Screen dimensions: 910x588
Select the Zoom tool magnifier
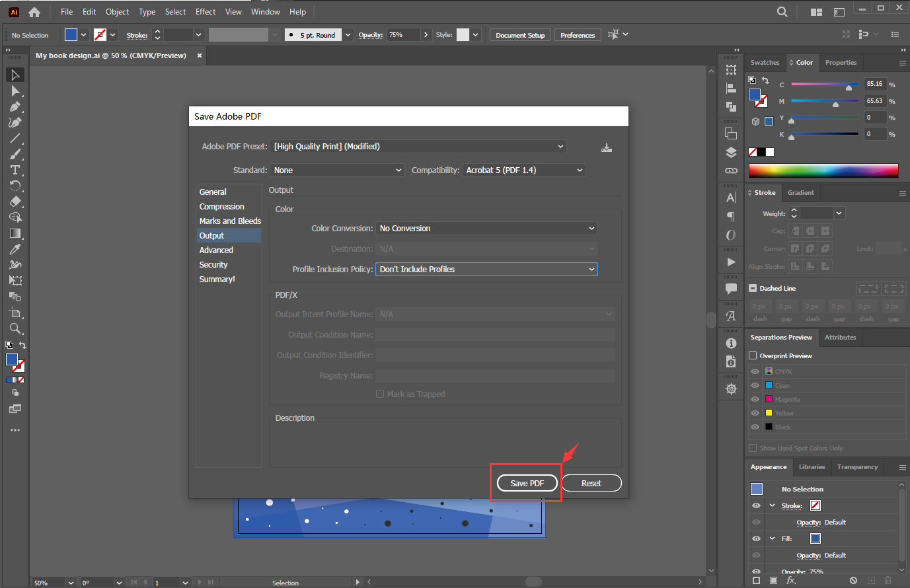(15, 328)
